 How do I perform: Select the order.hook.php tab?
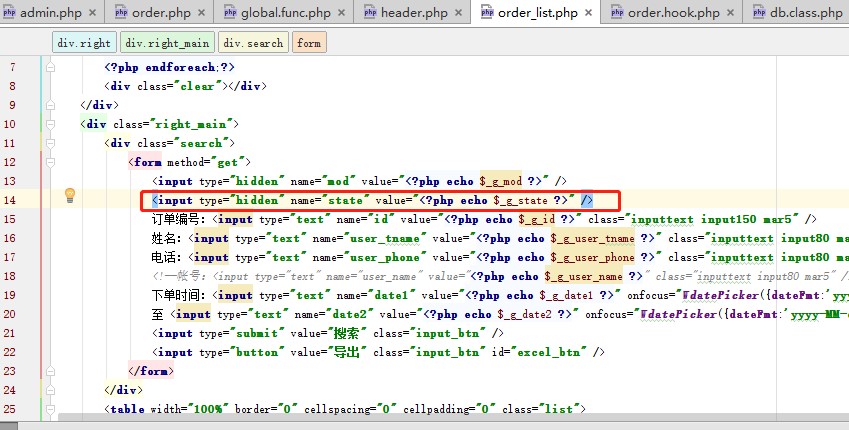tap(673, 12)
